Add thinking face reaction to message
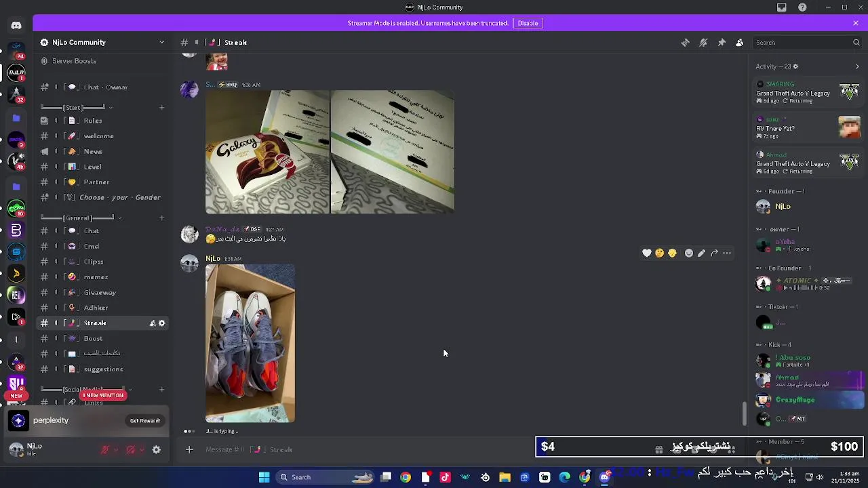 coord(659,253)
